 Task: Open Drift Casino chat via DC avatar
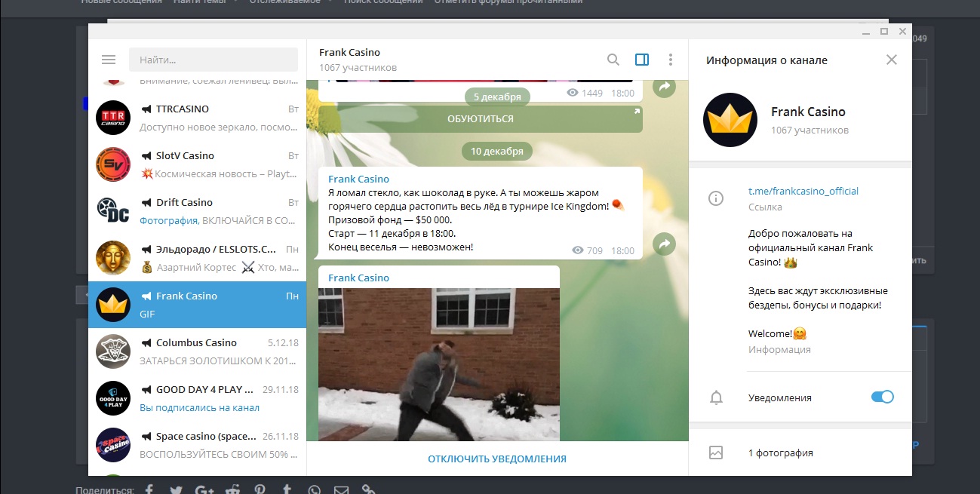point(114,210)
